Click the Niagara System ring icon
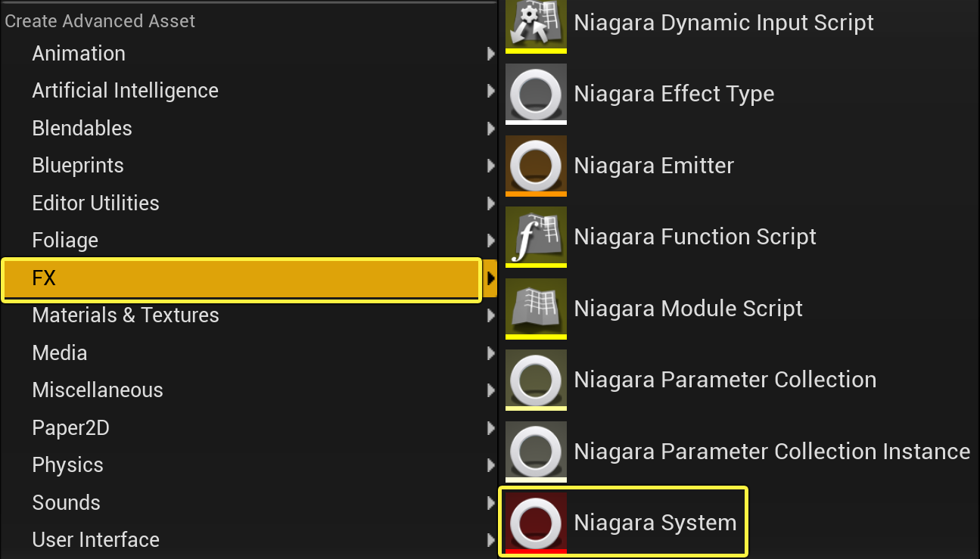This screenshot has width=980, height=559. (x=536, y=523)
